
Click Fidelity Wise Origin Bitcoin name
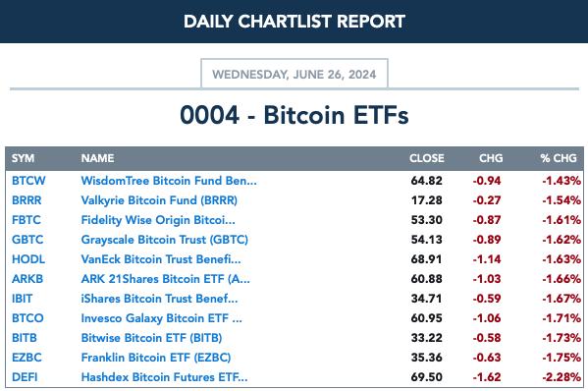[158, 220]
